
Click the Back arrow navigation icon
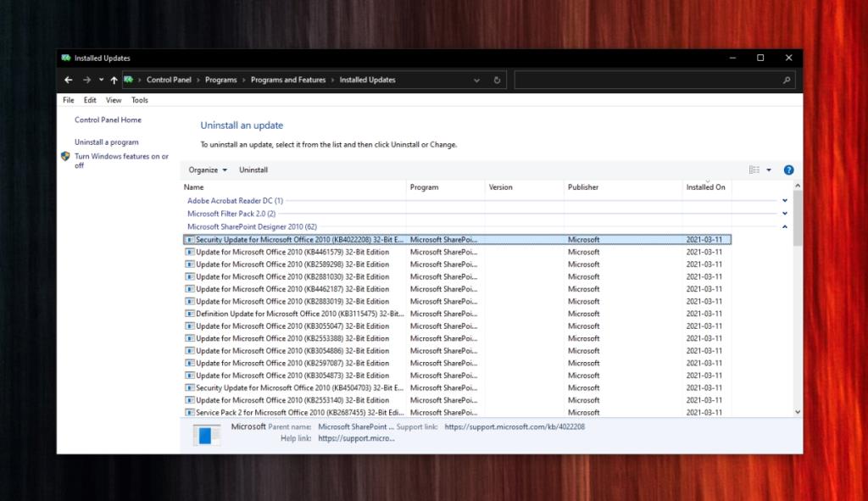pos(69,80)
